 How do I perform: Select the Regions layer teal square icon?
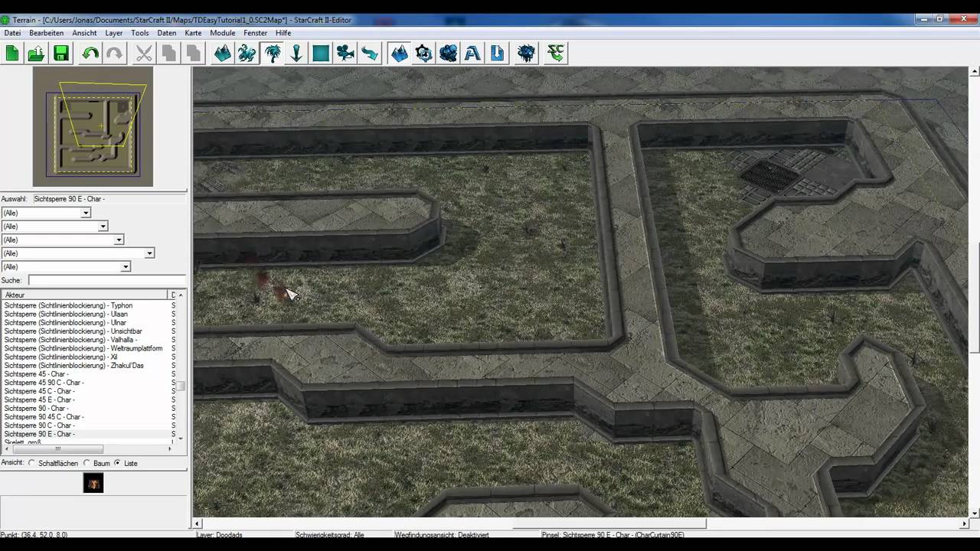(321, 53)
